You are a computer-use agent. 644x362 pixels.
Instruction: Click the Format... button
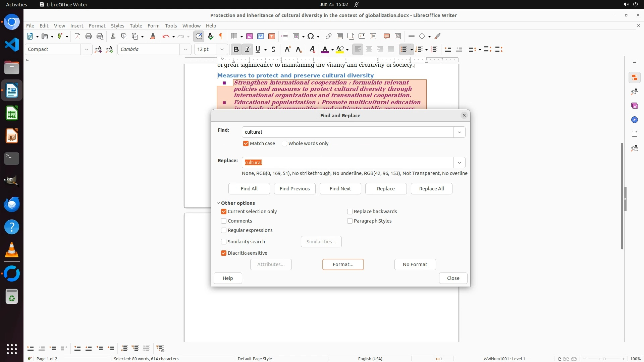[x=343, y=264]
